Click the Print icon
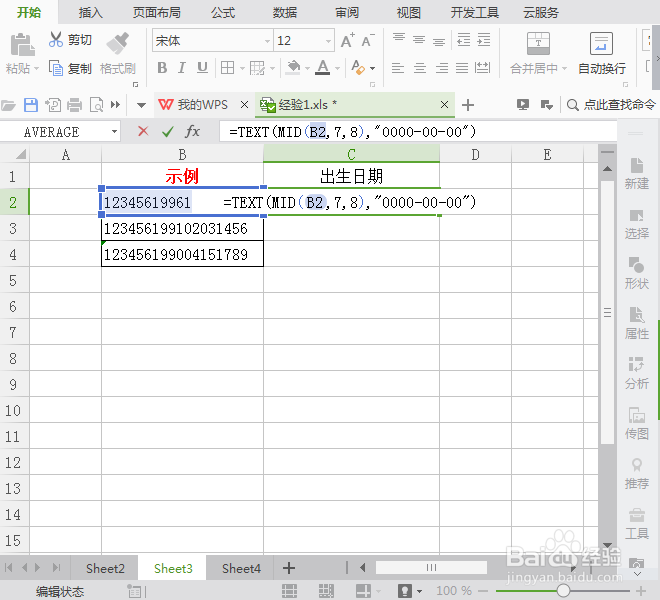The image size is (660, 600). [75, 105]
